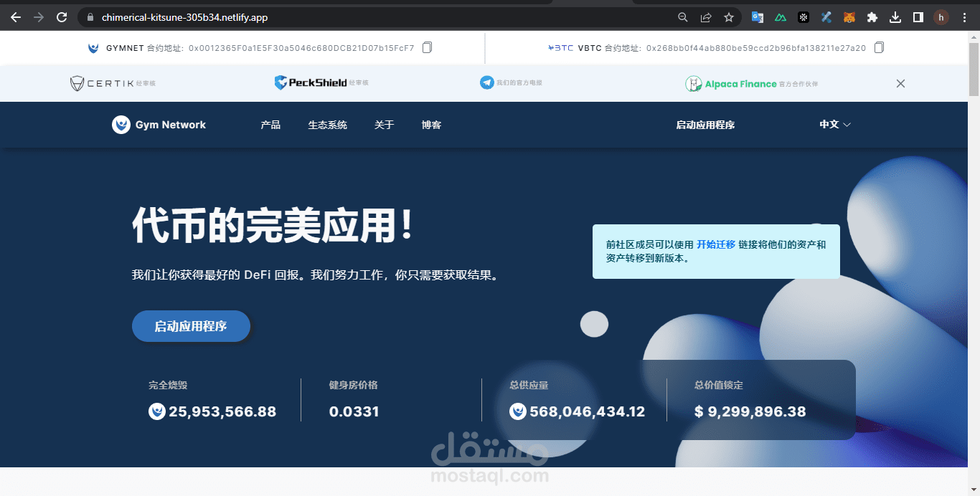Viewport: 980px width, 496px height.
Task: Switch to the 博客 navigation item
Action: (431, 124)
